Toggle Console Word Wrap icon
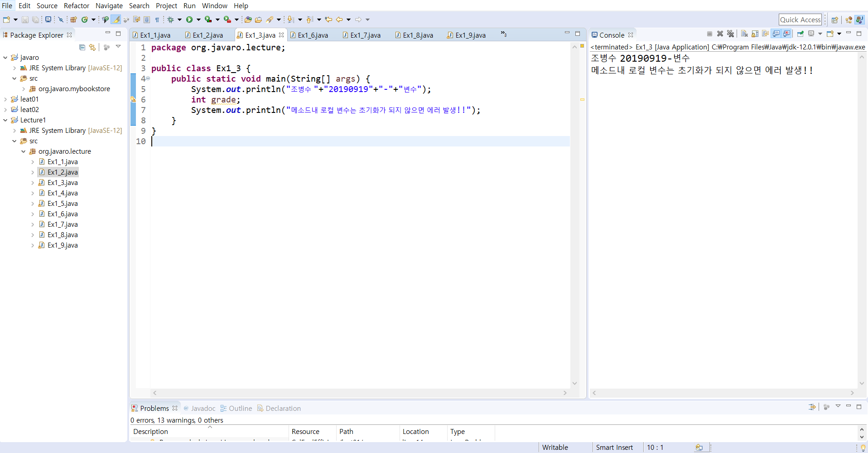The image size is (868, 453). click(765, 34)
